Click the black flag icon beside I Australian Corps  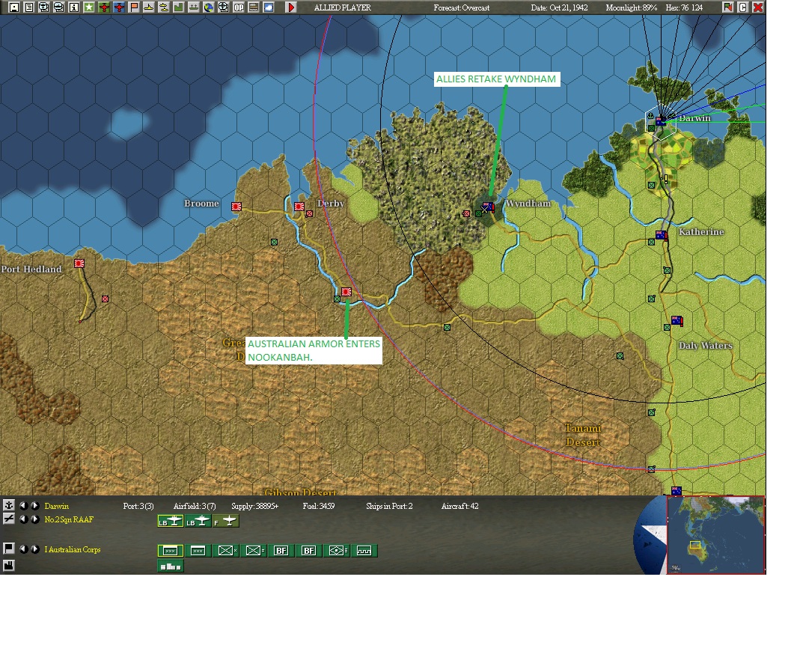click(x=9, y=549)
